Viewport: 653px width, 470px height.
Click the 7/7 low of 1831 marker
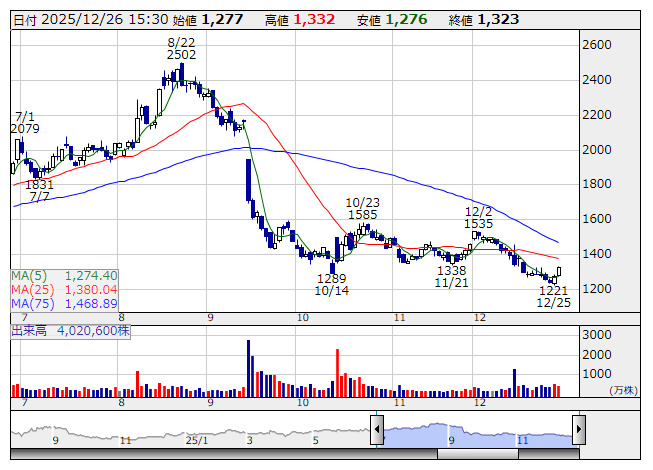(x=40, y=191)
